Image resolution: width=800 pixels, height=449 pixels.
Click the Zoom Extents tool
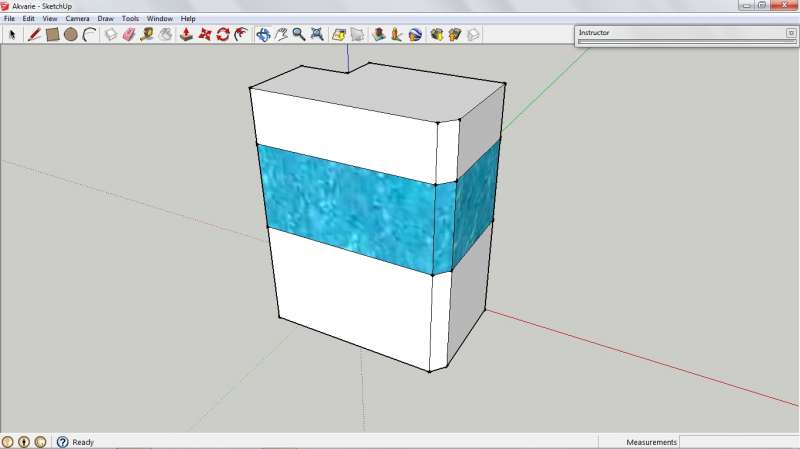tap(317, 34)
